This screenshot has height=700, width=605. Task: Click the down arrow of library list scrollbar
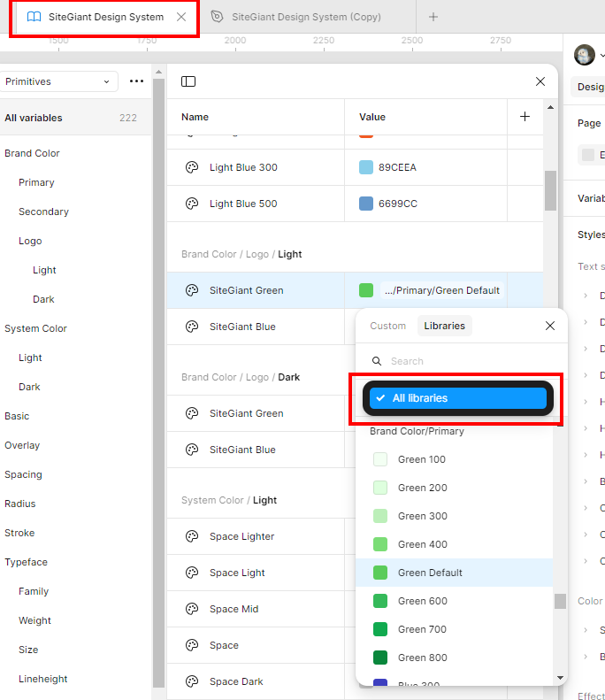pyautogui.click(x=561, y=678)
